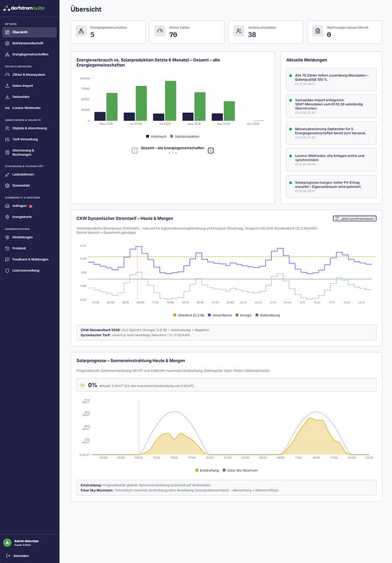Toggle the Standard 25.2 Rp legend

pos(189,315)
